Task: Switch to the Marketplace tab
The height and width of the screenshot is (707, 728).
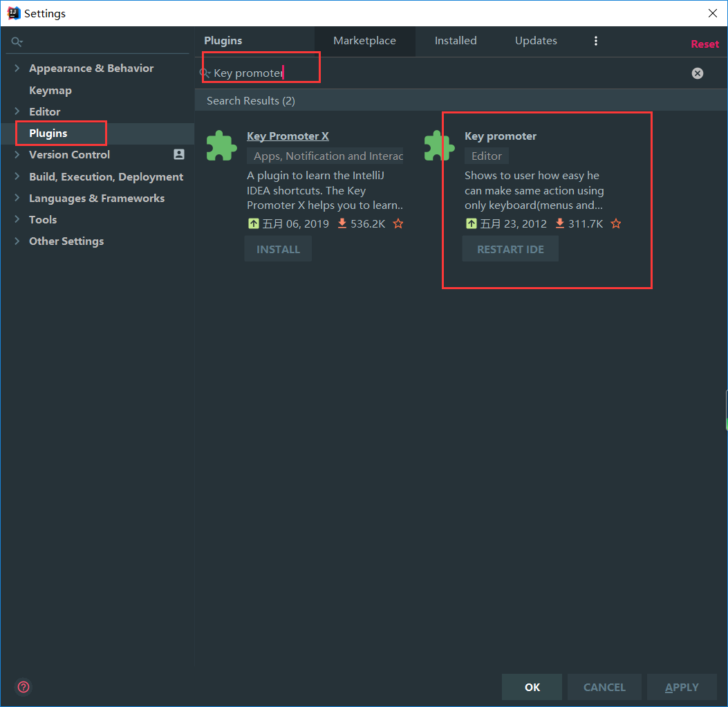Action: coord(364,41)
